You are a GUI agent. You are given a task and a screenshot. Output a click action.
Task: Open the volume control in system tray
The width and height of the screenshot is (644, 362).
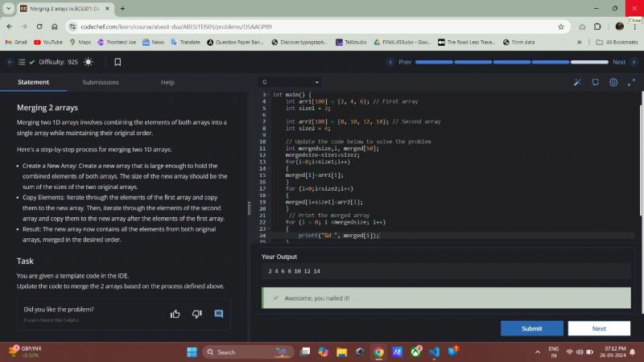(579, 352)
